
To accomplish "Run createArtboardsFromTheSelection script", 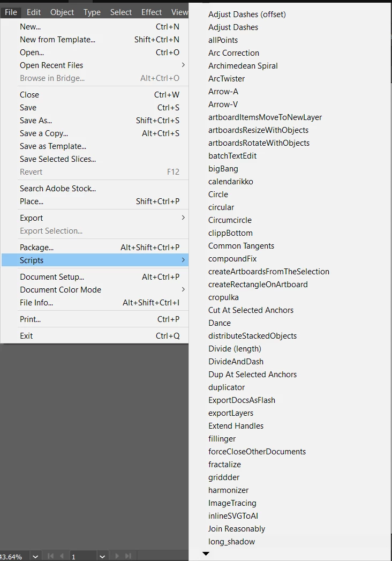I will point(269,272).
